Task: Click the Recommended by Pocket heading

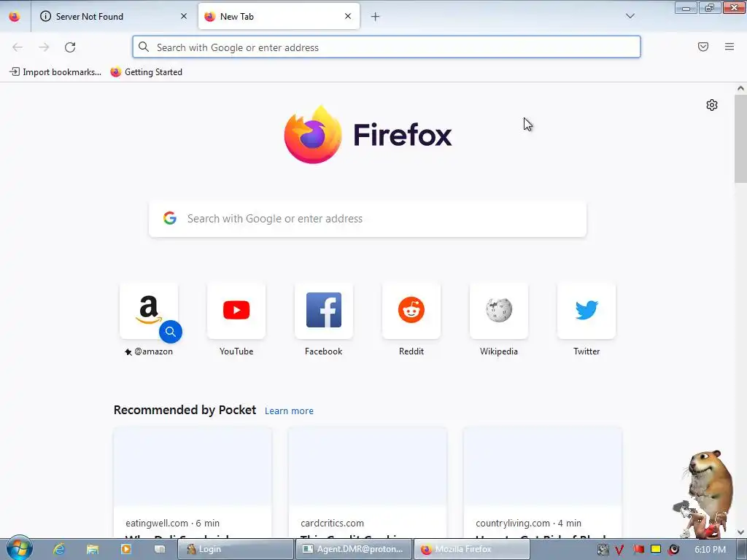Action: tap(185, 410)
